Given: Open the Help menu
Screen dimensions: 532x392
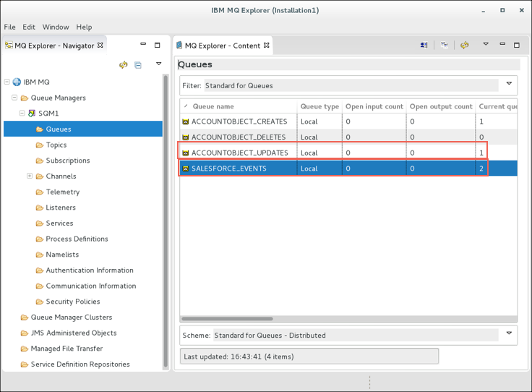Looking at the screenshot, I should (x=84, y=27).
